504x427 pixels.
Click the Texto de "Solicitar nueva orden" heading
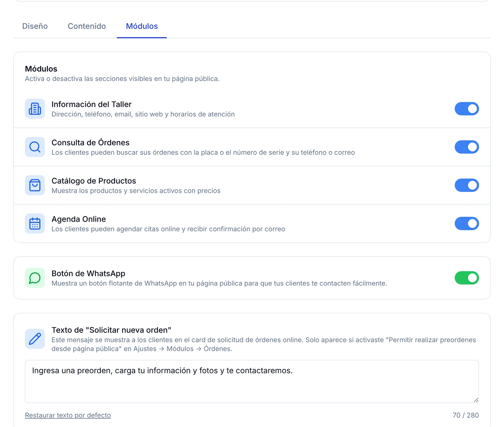click(111, 330)
